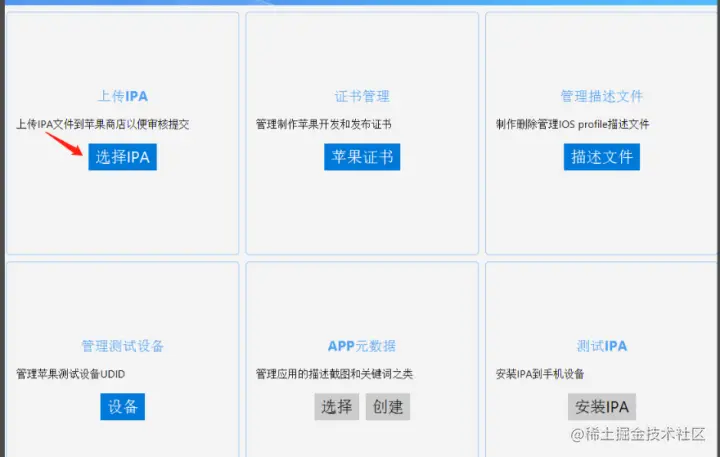
Task: Select the 管理描述文件 heading
Action: pos(602,96)
